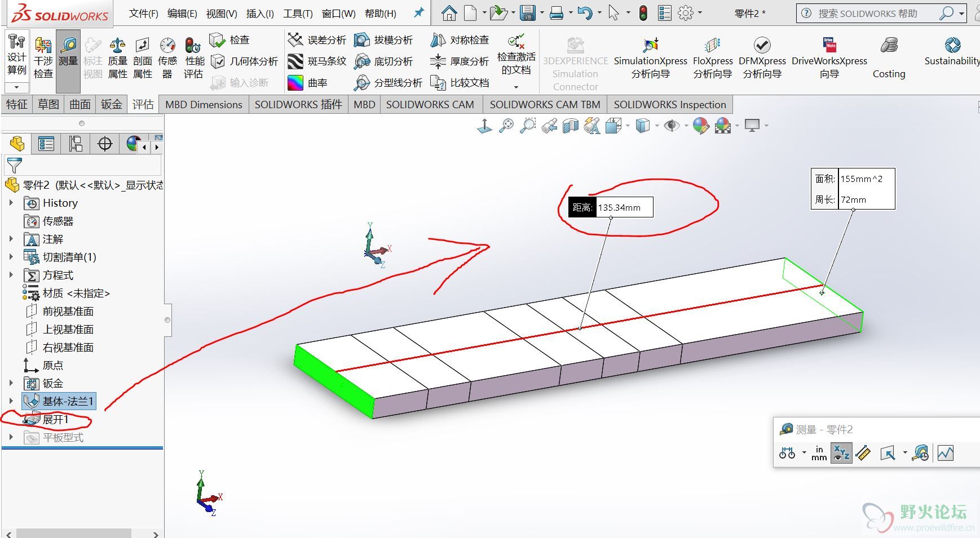This screenshot has height=538, width=980.
Task: Open 误差分析 deviation analysis
Action: pos(316,40)
